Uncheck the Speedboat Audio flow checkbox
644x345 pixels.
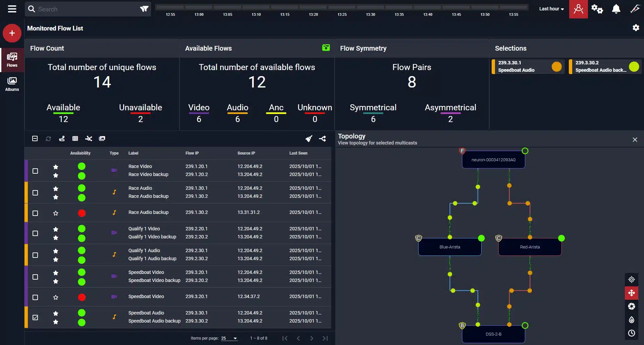coord(35,317)
